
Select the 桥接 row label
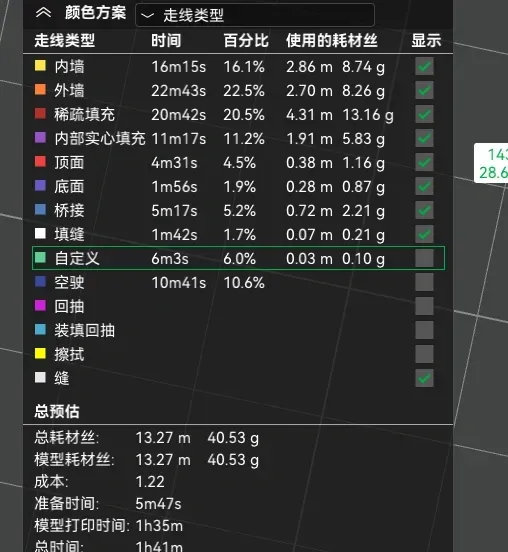coord(69,211)
